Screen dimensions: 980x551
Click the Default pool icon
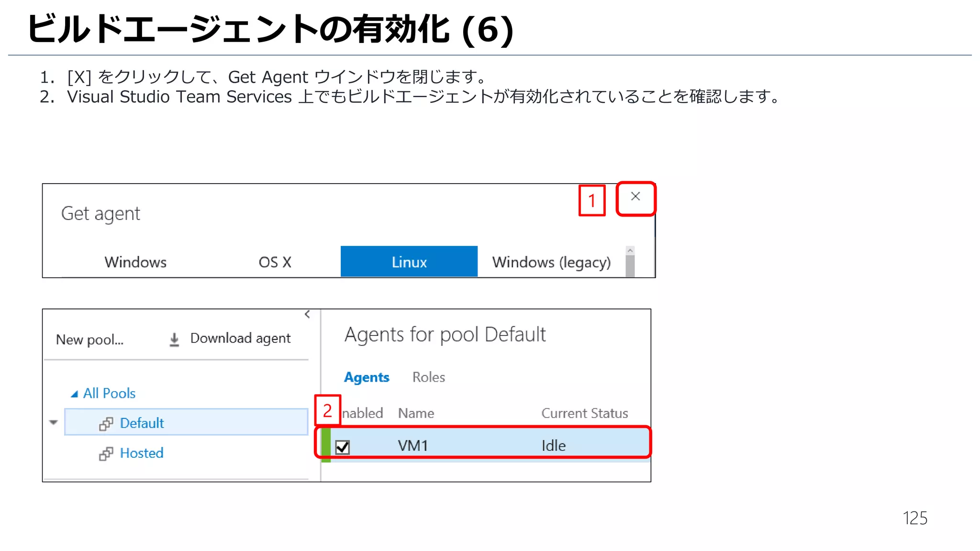point(106,424)
